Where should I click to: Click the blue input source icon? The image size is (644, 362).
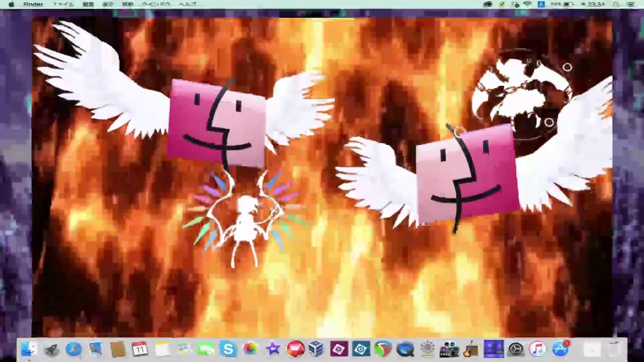coord(541,4)
